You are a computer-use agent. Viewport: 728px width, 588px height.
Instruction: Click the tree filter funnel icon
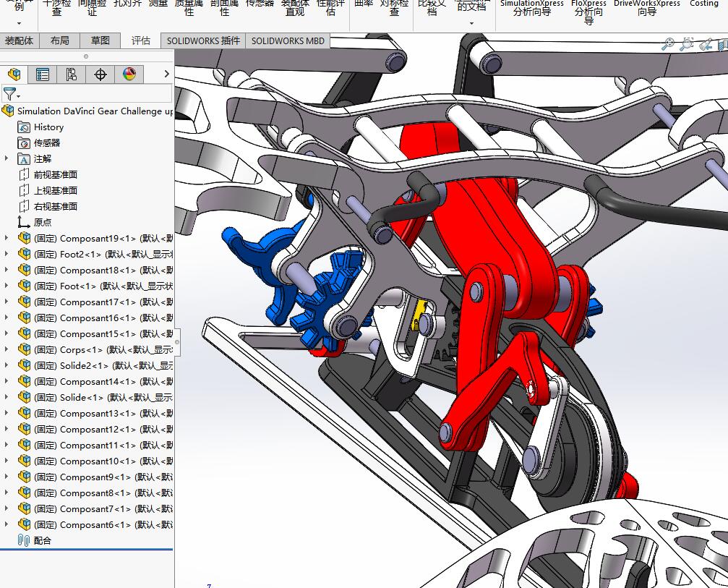click(x=9, y=94)
